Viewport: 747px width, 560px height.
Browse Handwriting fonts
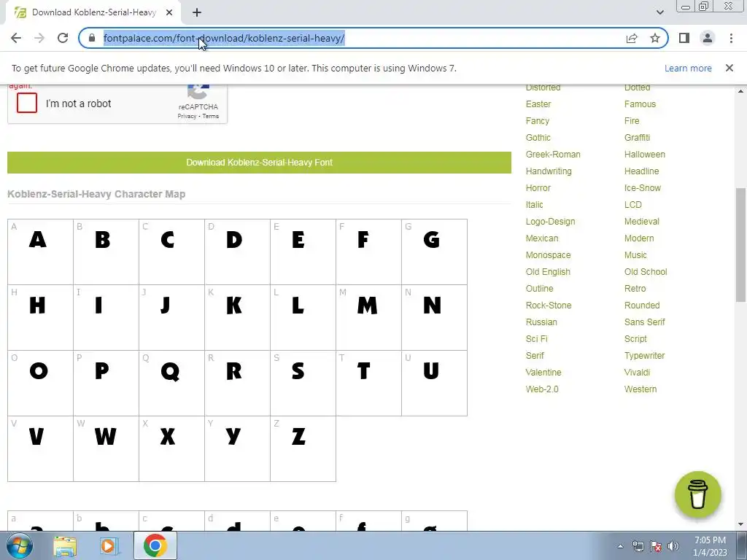(x=549, y=171)
